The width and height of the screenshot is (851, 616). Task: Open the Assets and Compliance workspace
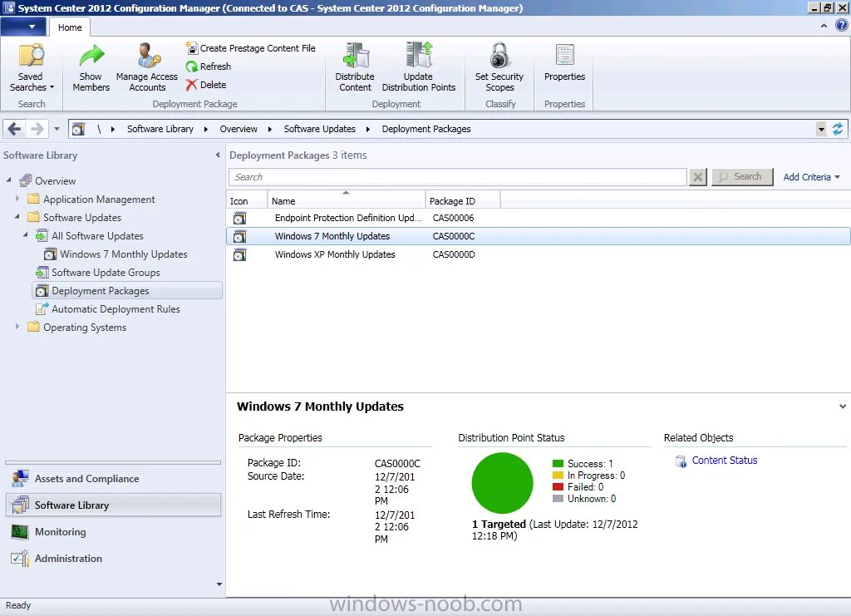[113, 479]
